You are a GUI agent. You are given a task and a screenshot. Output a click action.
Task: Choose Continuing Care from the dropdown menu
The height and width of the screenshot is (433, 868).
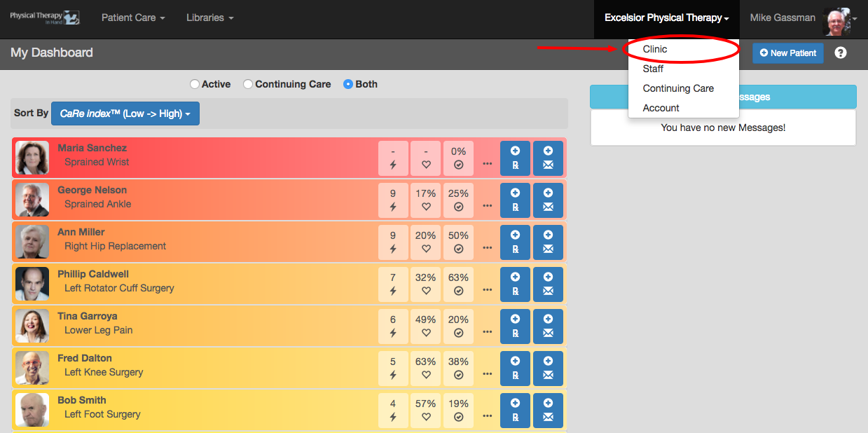(684, 88)
